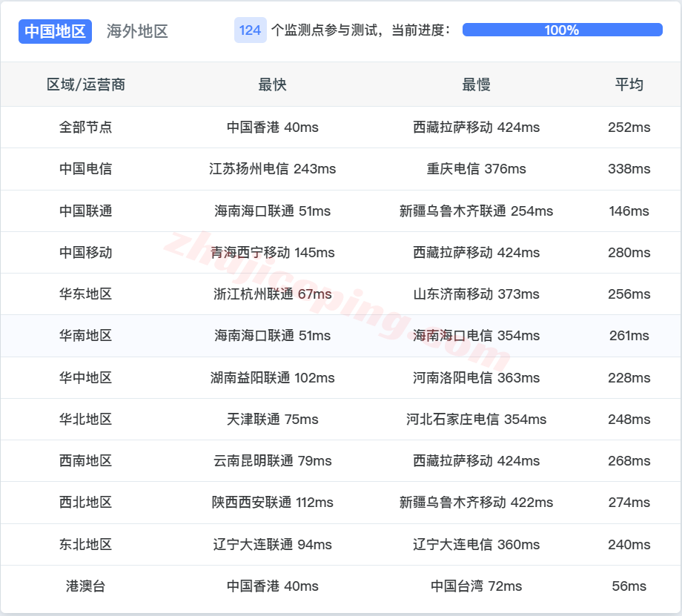The image size is (682, 616).
Task: Click the 平均 column header
Action: pyautogui.click(x=628, y=85)
